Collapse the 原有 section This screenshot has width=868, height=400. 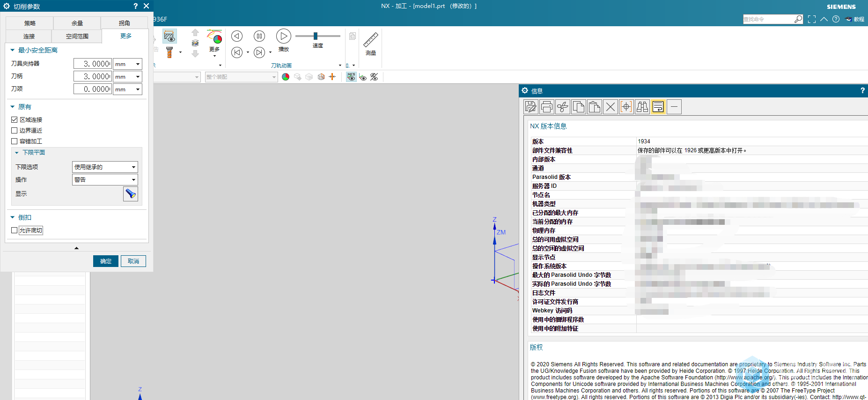click(13, 107)
